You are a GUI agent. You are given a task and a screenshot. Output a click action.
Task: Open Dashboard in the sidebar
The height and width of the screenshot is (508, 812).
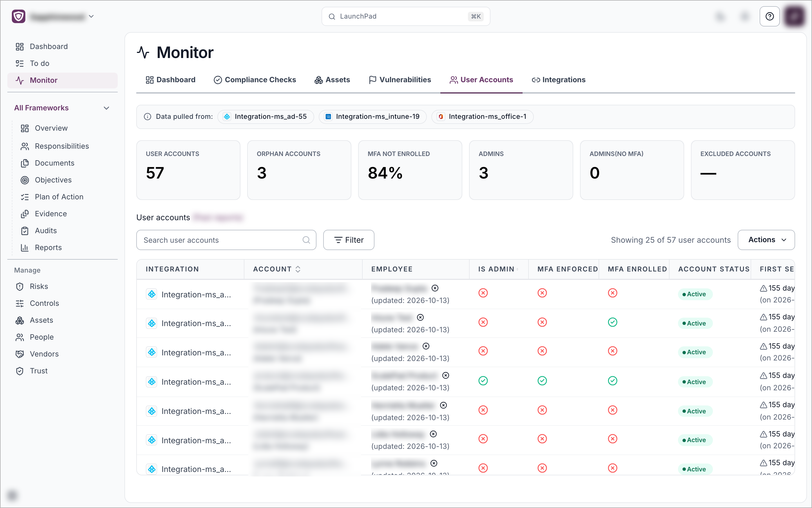(x=63, y=46)
